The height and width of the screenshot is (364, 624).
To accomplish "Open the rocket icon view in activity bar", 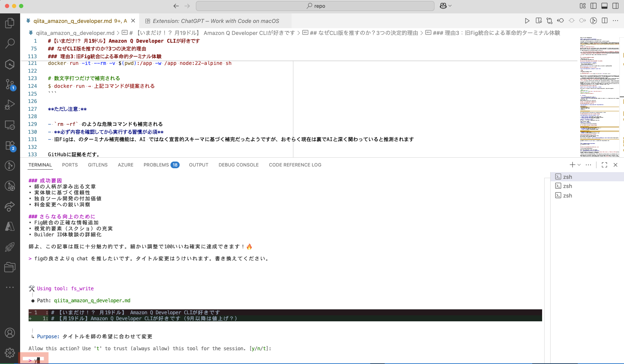I will click(x=10, y=247).
